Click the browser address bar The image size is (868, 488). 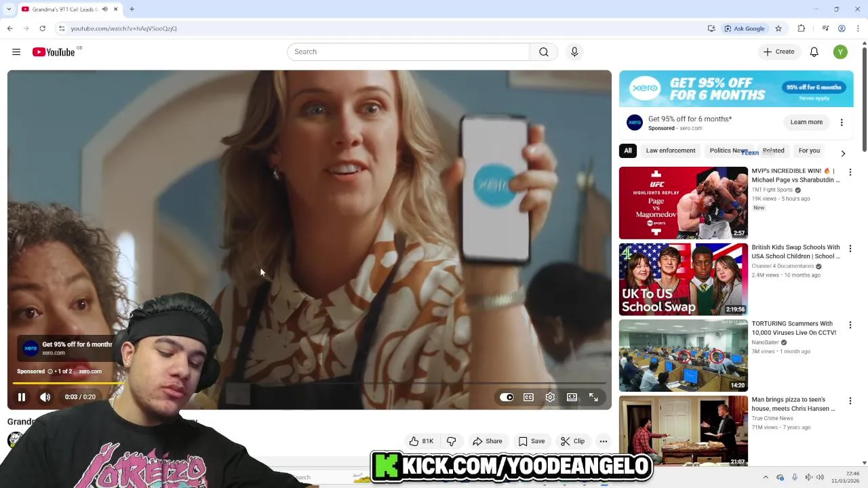click(x=380, y=28)
